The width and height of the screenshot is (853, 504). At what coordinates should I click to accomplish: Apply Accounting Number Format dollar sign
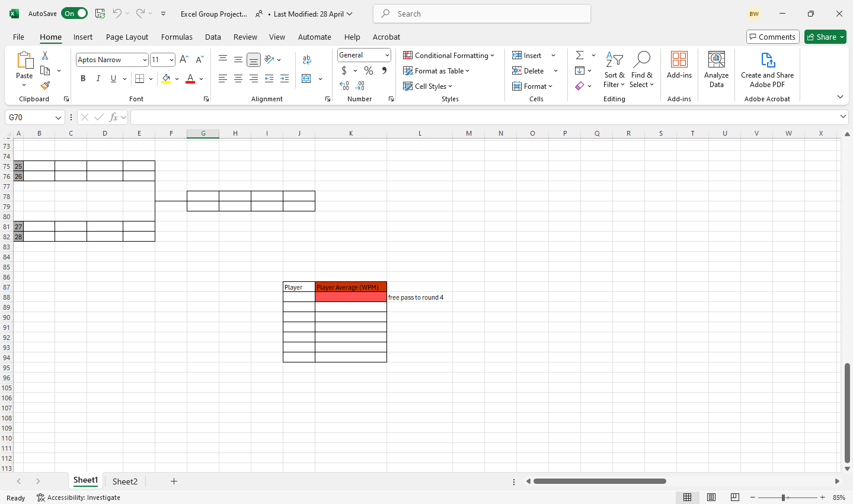coord(344,70)
